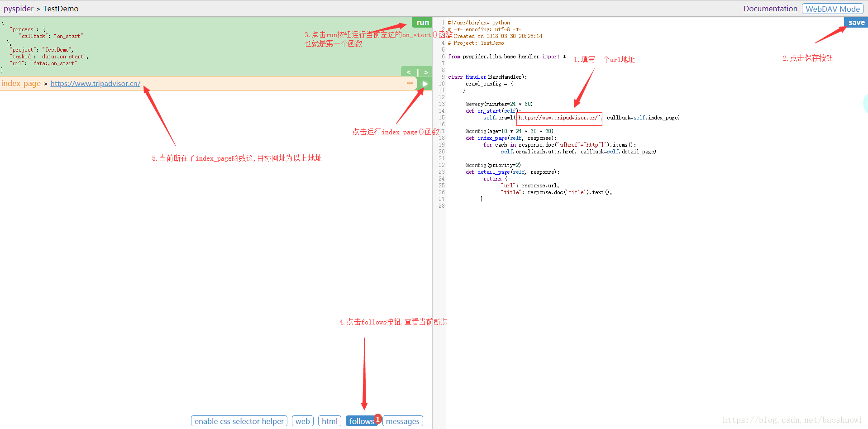Run index_page using the green play triangle

[x=424, y=83]
